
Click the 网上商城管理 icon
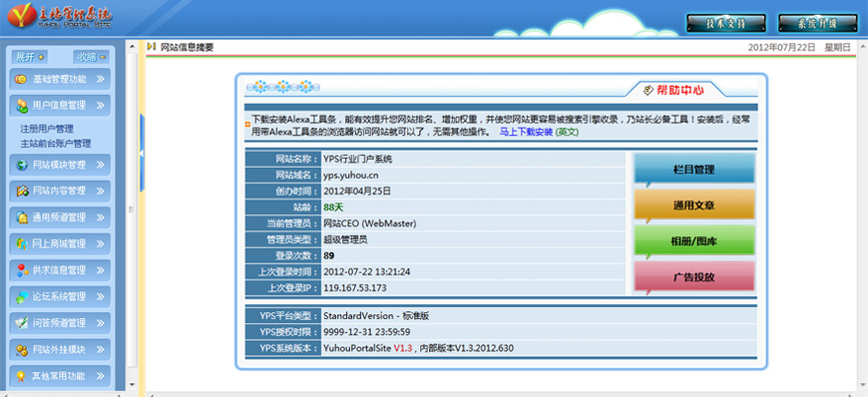[x=22, y=243]
